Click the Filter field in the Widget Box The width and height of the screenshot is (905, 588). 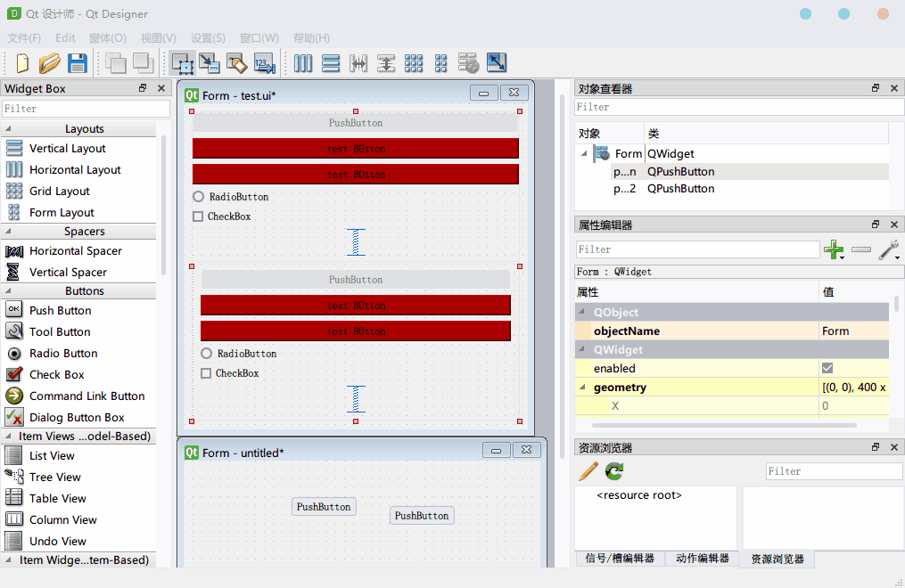[x=85, y=108]
